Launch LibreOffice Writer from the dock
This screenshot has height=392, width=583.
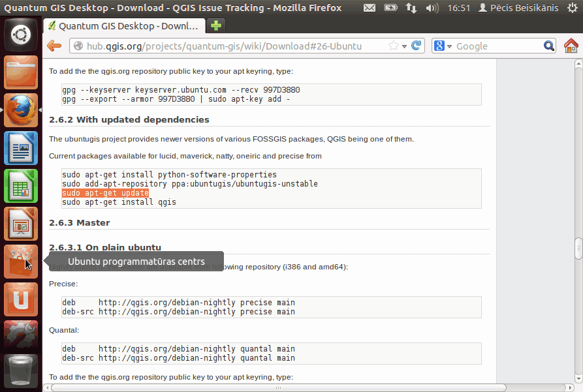(21, 148)
